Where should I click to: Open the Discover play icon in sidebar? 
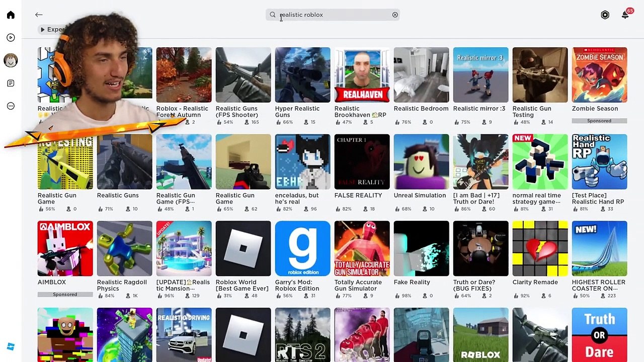(11, 38)
